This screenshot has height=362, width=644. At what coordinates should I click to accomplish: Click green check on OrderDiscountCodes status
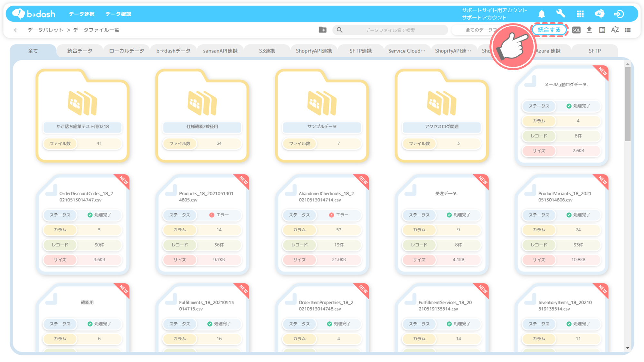(90, 215)
